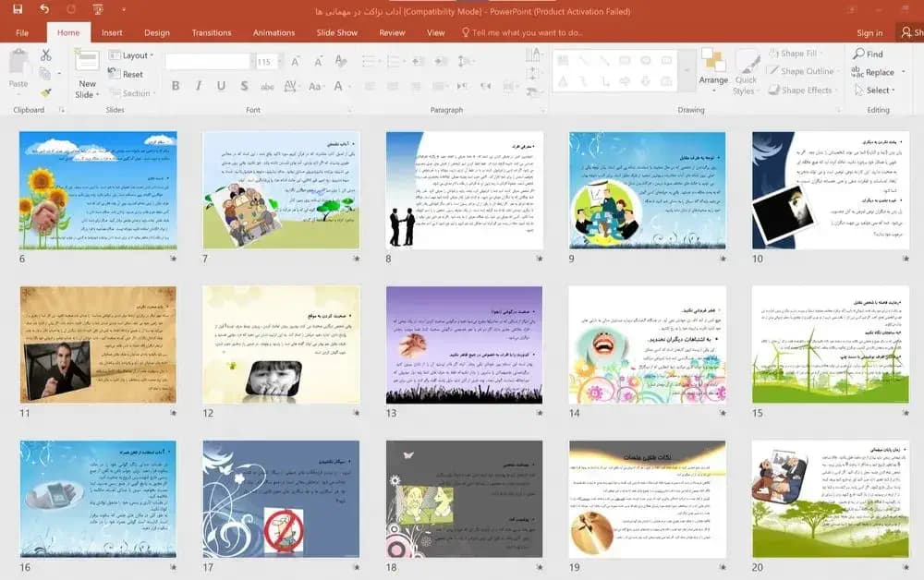Select slide 15 wind turbines thumbnail
924x580 pixels.
tap(831, 345)
